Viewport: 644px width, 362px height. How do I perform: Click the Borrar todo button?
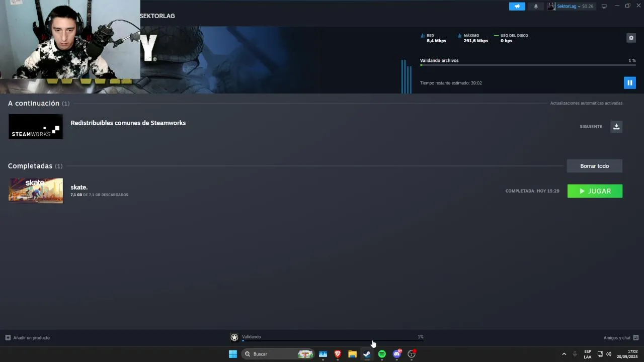(x=594, y=166)
